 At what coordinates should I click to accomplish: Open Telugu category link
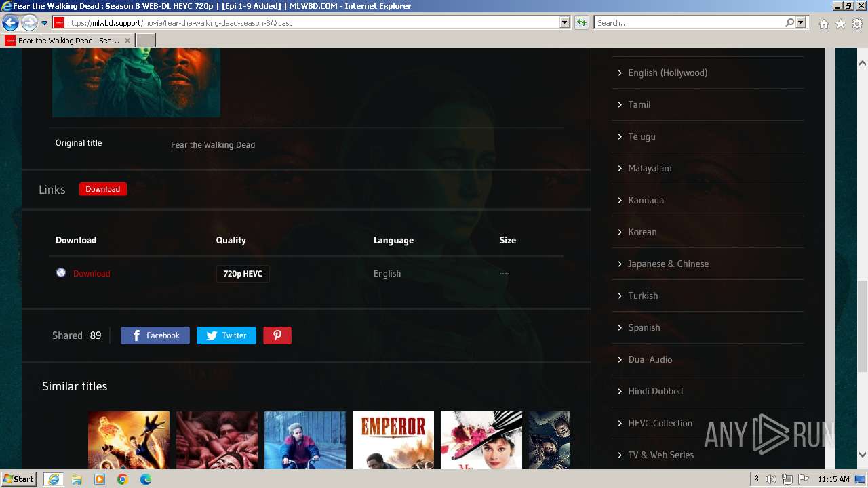coord(642,136)
